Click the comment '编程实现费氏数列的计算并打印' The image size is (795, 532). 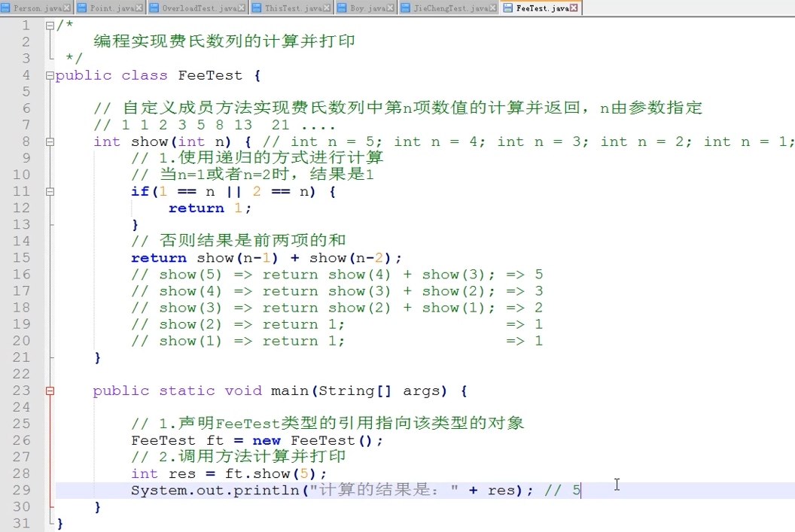tap(224, 41)
